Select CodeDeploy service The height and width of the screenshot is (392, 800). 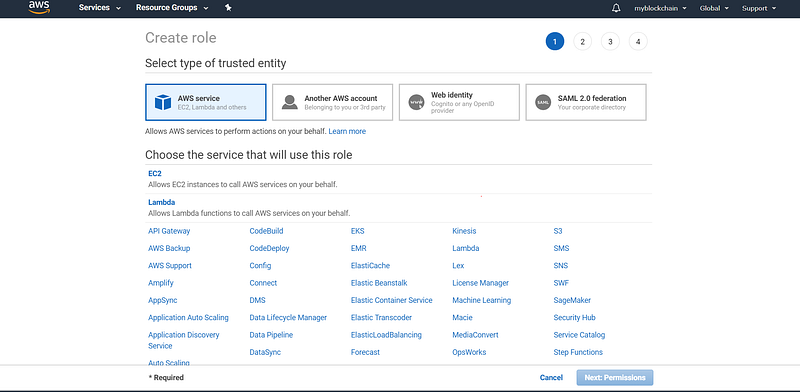click(x=269, y=248)
